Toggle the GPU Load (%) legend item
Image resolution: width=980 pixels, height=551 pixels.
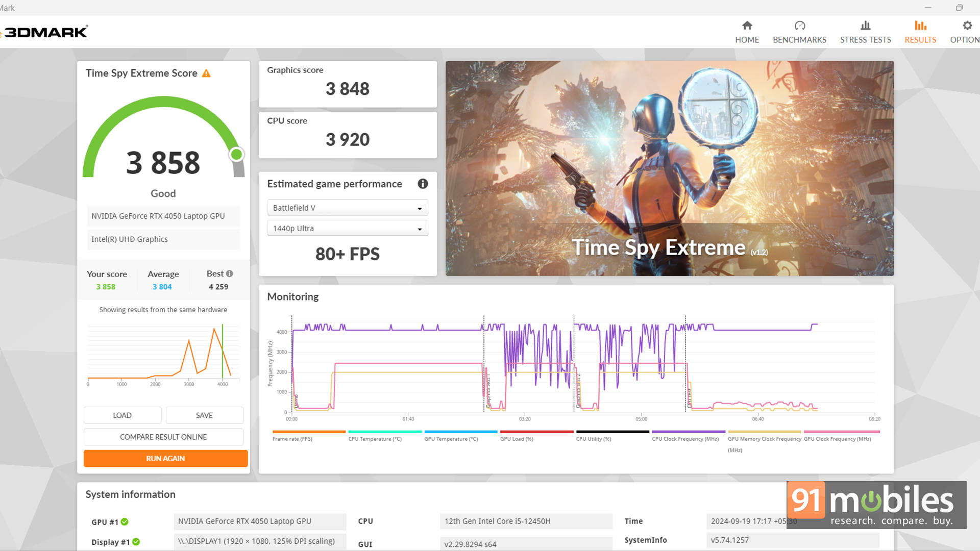tap(517, 439)
